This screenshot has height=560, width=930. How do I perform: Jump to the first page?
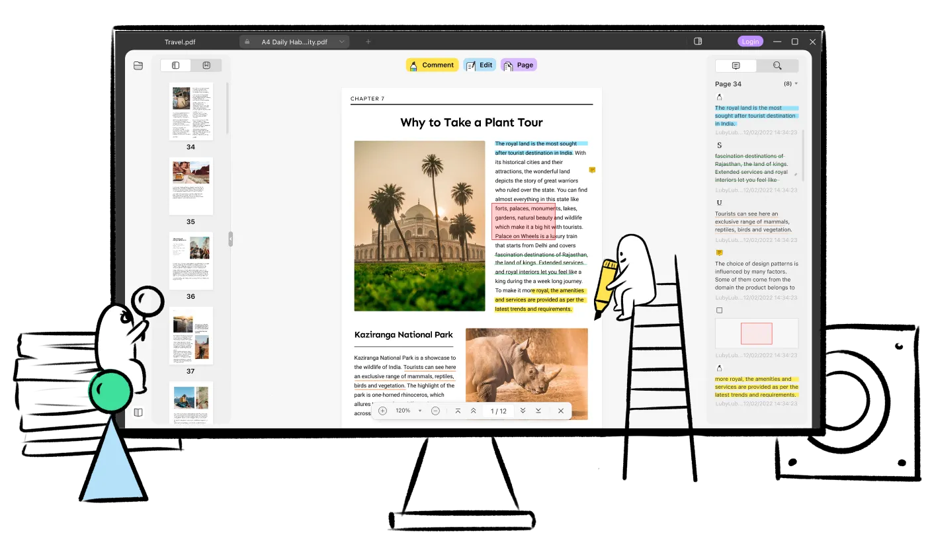click(458, 411)
